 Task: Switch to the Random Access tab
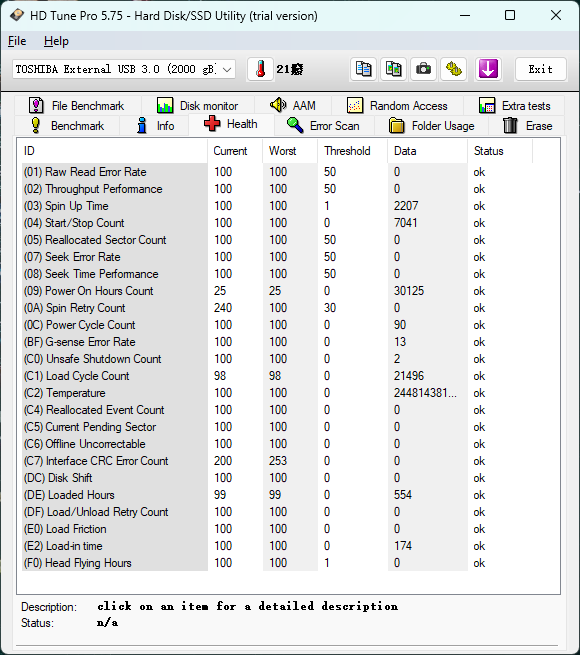click(397, 106)
